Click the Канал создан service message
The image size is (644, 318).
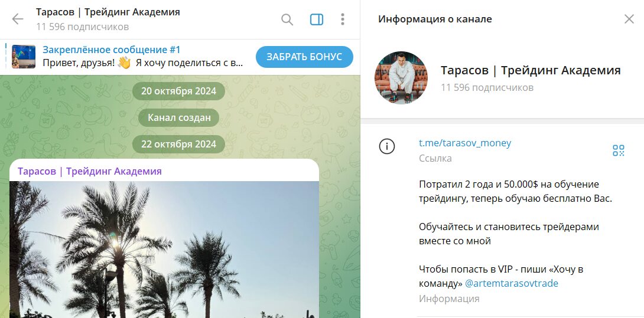[179, 118]
